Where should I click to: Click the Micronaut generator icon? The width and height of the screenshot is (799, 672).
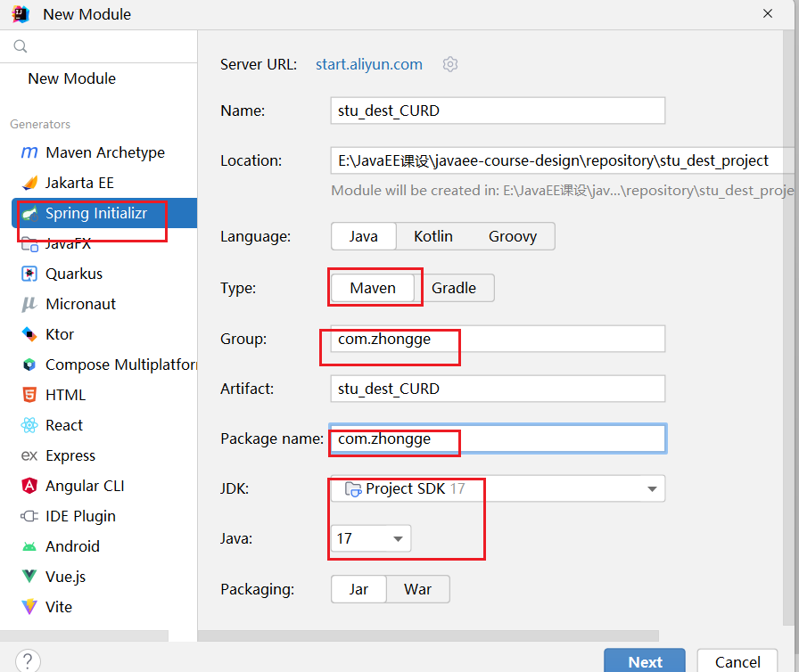tap(29, 304)
